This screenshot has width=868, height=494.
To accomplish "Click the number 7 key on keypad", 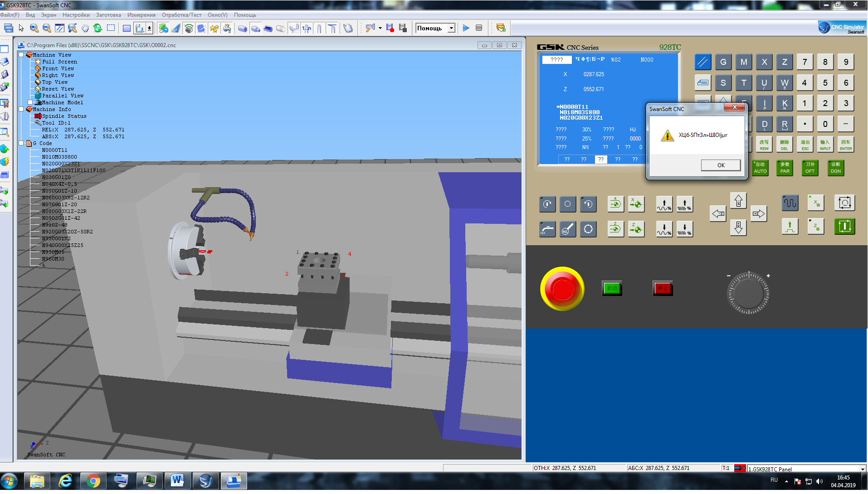I will tap(805, 62).
